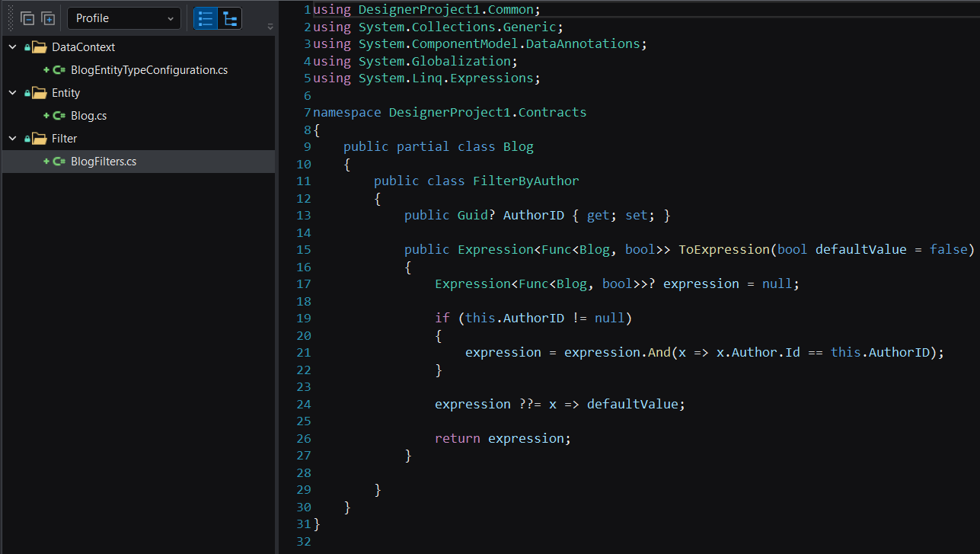Click the lock badge on the Entity folder
The width and height of the screenshot is (980, 554).
27,94
